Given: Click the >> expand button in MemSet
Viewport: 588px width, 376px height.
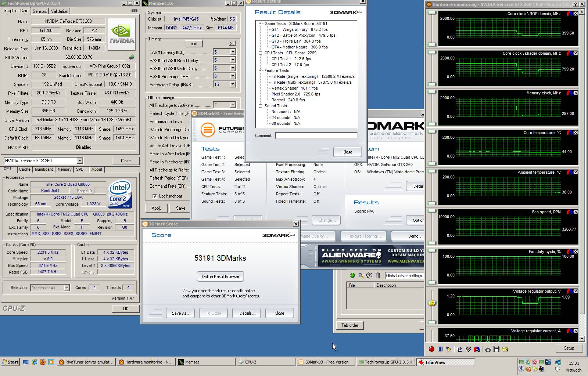Looking at the screenshot, I should pos(232,44).
